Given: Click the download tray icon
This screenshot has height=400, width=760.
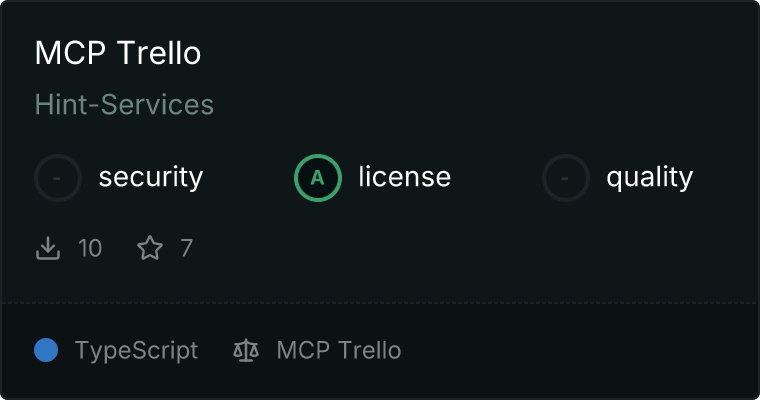Looking at the screenshot, I should (48, 248).
